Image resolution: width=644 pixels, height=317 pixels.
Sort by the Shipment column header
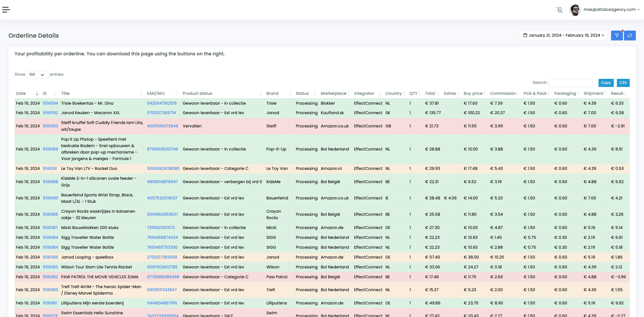coord(595,93)
